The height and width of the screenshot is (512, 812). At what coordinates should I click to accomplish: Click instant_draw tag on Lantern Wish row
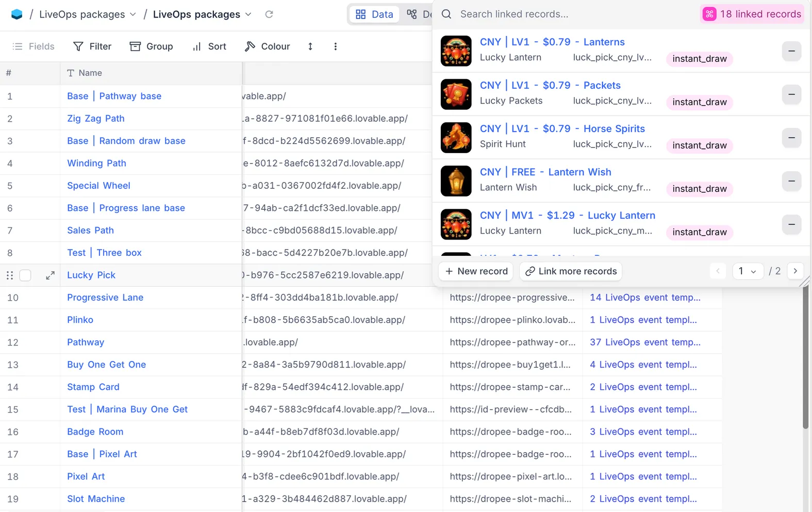tap(699, 189)
